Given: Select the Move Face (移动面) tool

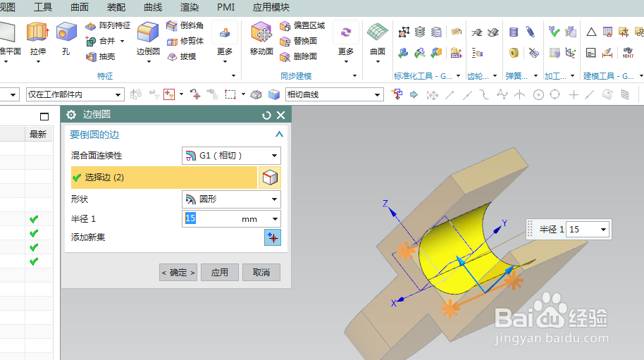Looking at the screenshot, I should pos(261,39).
